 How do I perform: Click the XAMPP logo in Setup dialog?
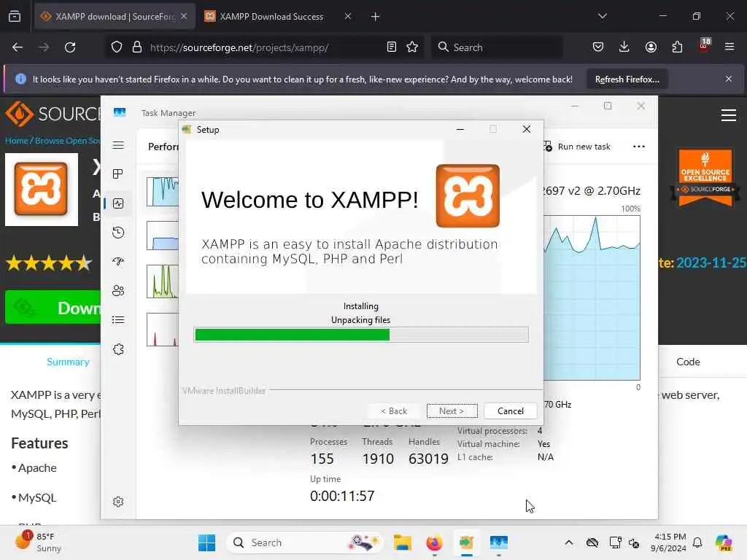pyautogui.click(x=468, y=195)
